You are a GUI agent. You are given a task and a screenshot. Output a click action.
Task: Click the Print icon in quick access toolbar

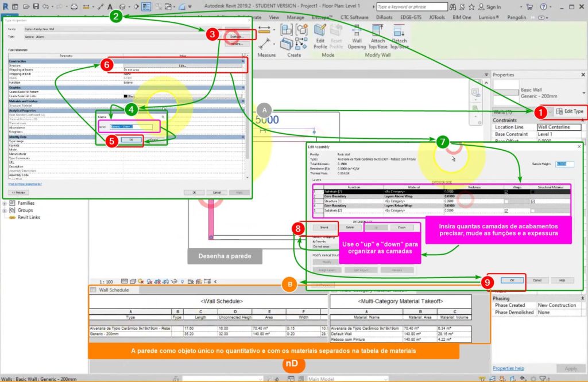(x=73, y=7)
